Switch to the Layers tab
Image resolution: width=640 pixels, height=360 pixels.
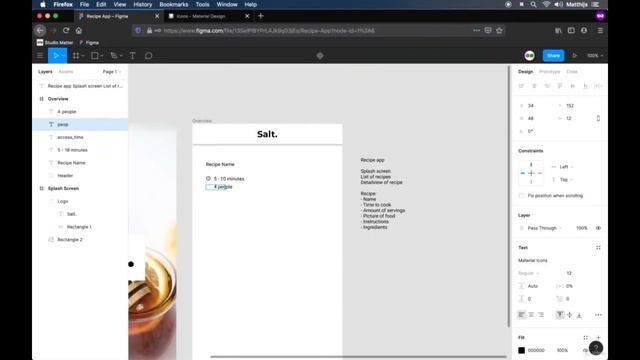click(x=45, y=71)
